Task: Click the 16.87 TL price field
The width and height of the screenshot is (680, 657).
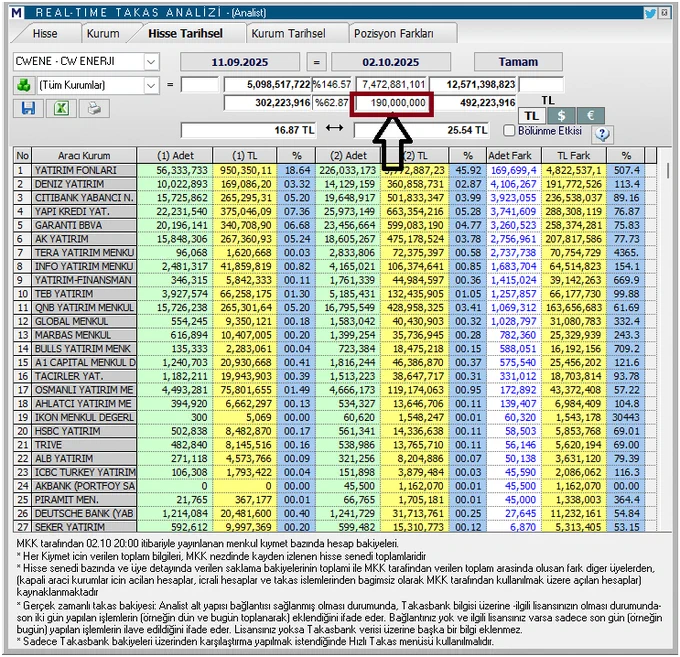Action: point(248,130)
